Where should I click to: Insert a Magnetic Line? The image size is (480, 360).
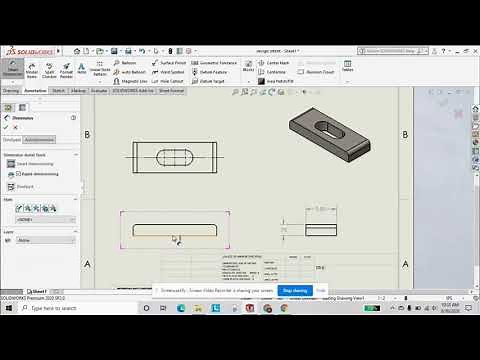[x=130, y=81]
